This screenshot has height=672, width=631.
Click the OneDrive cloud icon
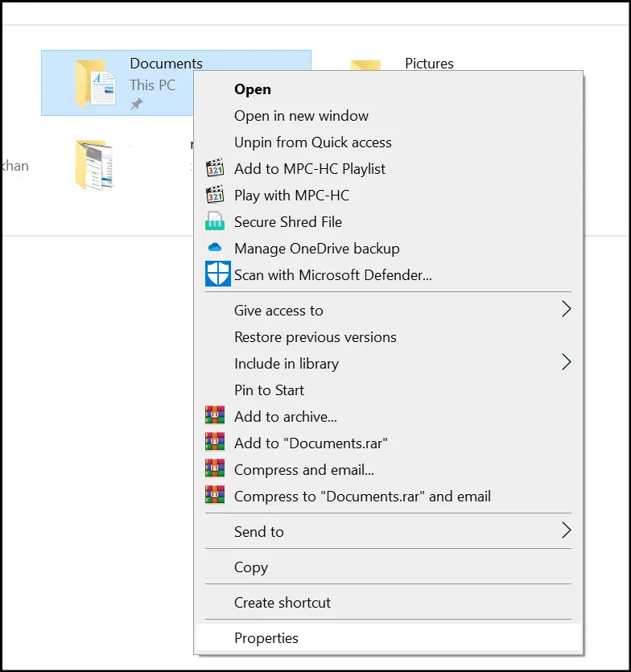(215, 247)
